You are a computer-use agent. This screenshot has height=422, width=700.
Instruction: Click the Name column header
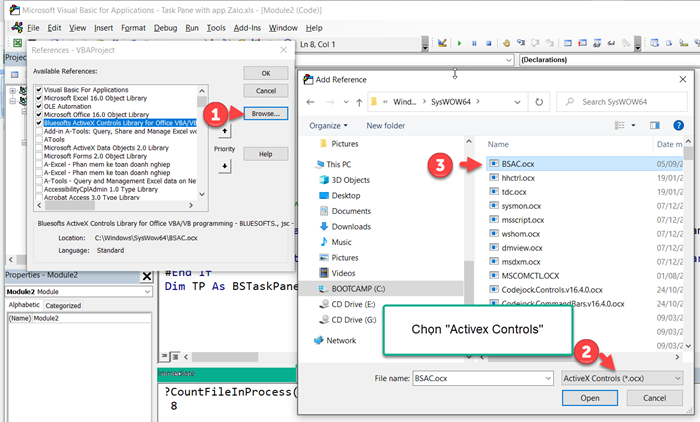pos(498,144)
